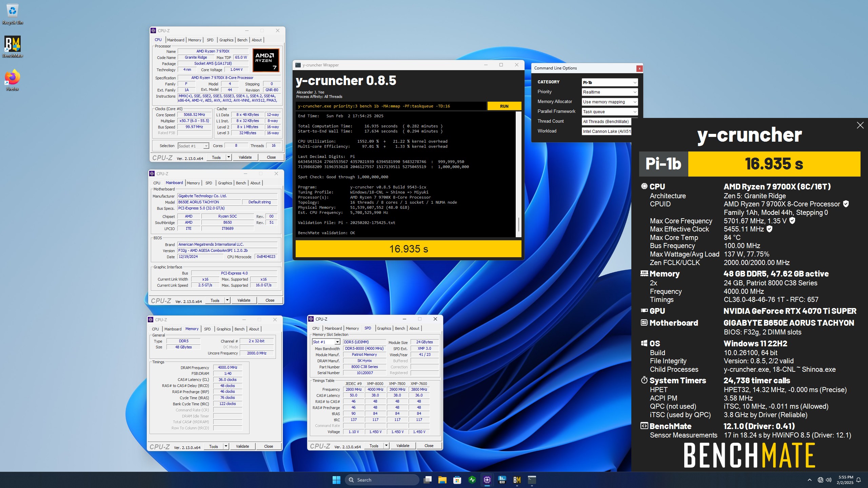Click the Part Number 8000 C38 Series
The height and width of the screenshot is (488, 868).
point(364,367)
